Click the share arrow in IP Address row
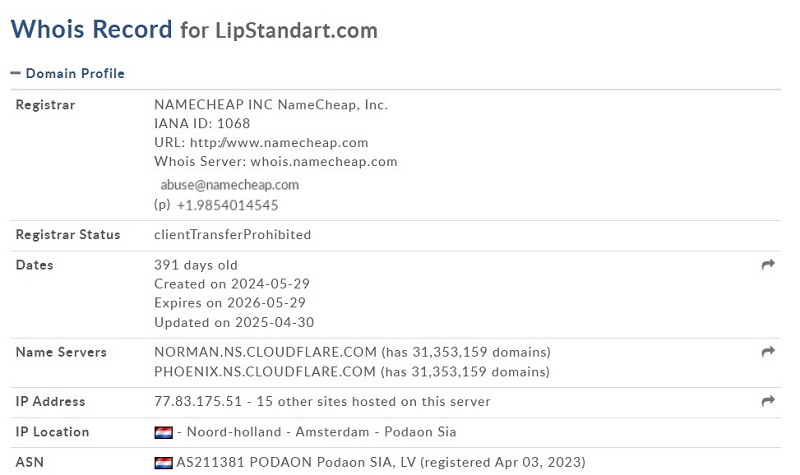This screenshot has height=475, width=800. pos(768,401)
